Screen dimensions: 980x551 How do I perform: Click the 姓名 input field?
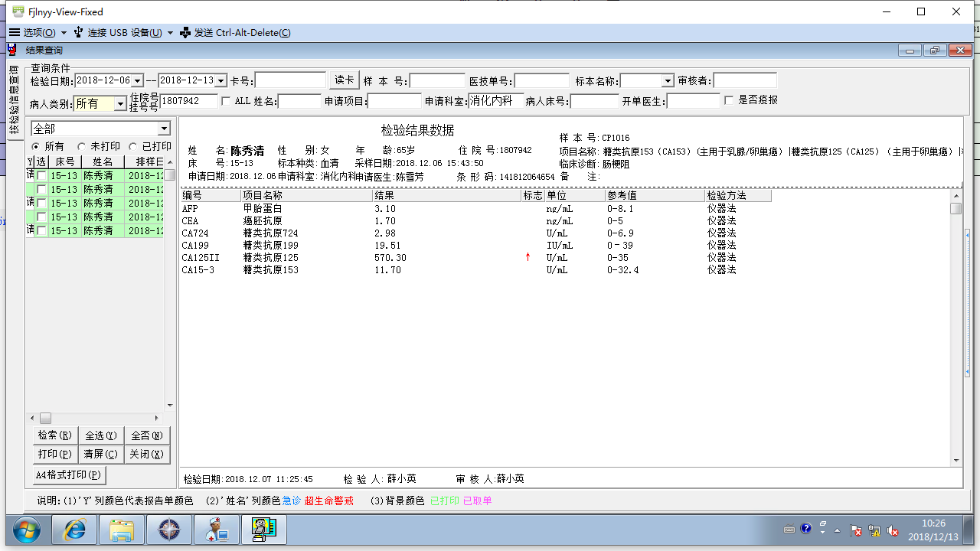(299, 101)
